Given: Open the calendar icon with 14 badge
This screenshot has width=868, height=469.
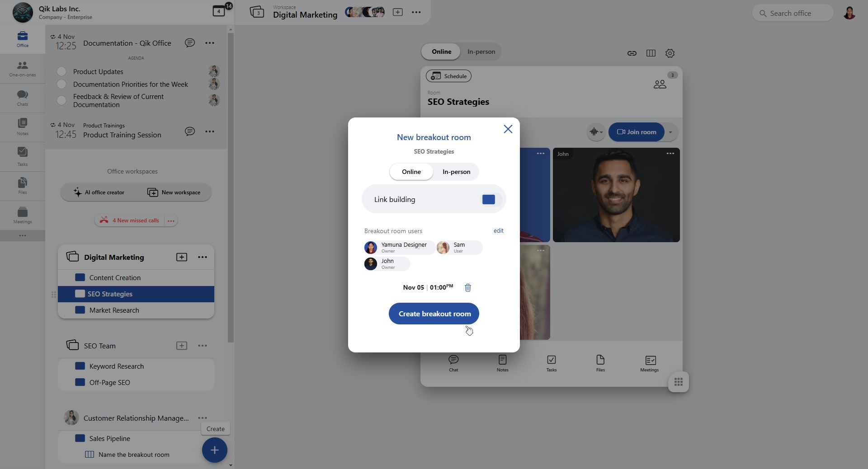Looking at the screenshot, I should point(219,11).
